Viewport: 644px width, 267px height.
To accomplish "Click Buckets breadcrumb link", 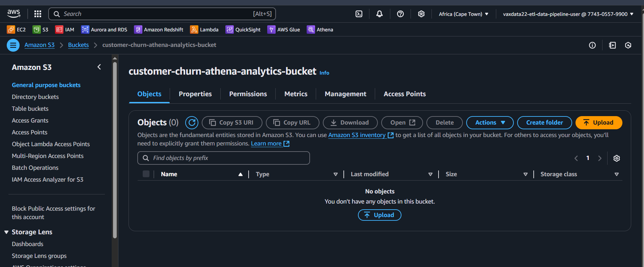I will click(x=78, y=45).
